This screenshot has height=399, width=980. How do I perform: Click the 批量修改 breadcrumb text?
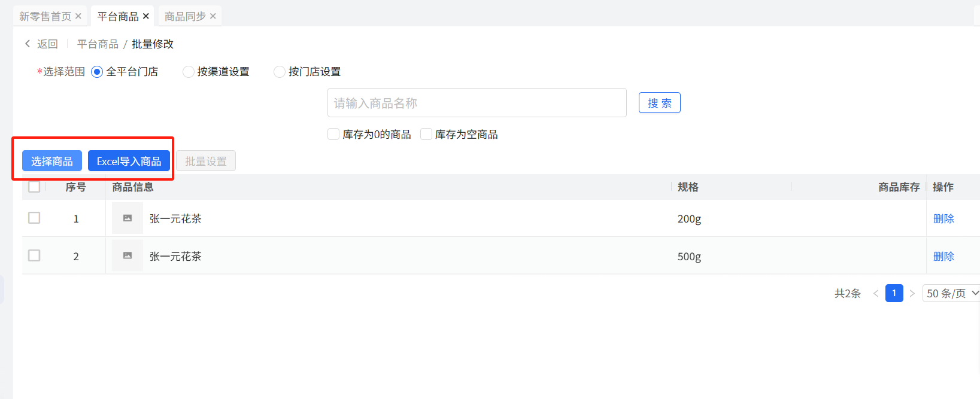pyautogui.click(x=153, y=44)
